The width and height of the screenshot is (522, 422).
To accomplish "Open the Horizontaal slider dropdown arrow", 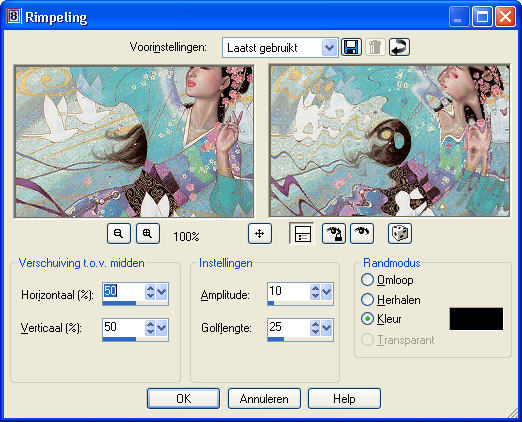I will coord(162,292).
